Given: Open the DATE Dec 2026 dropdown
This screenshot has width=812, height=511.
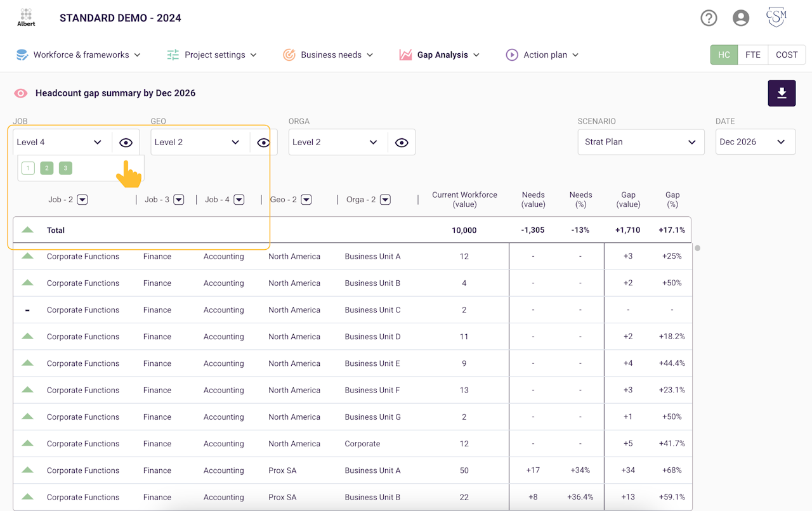Looking at the screenshot, I should pyautogui.click(x=756, y=142).
